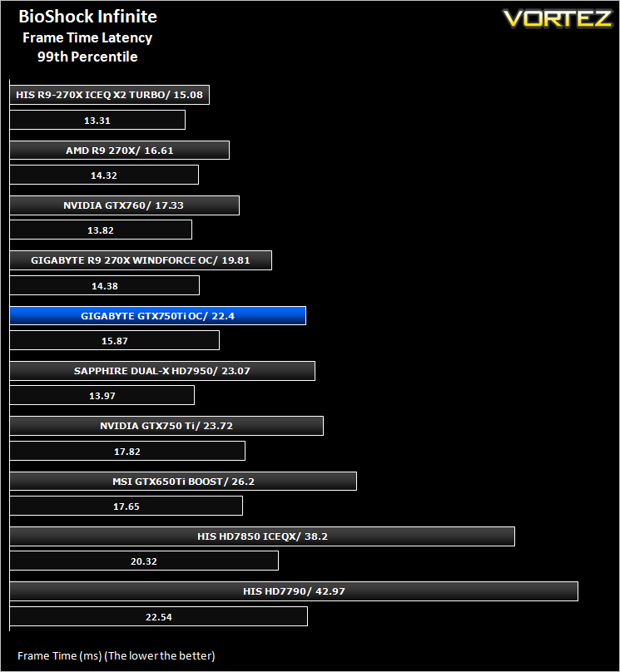Click the 14.38 value bar
This screenshot has width=620, height=672.
(105, 285)
